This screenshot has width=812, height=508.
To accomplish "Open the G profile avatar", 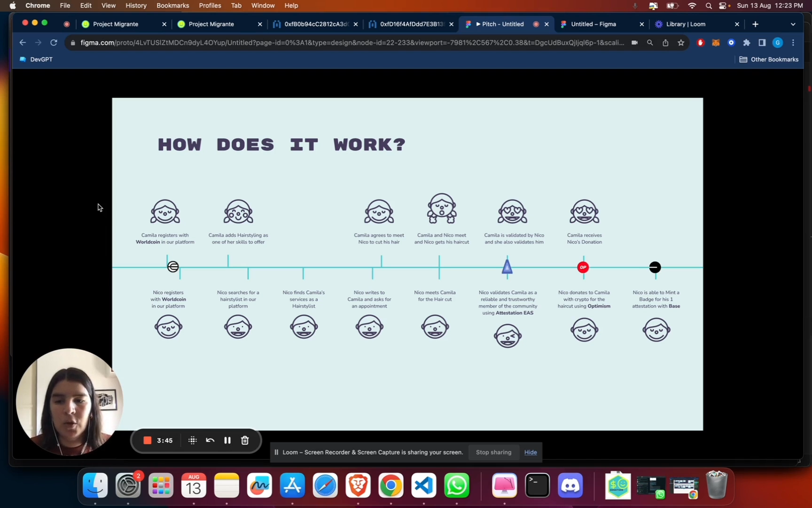I will point(778,42).
